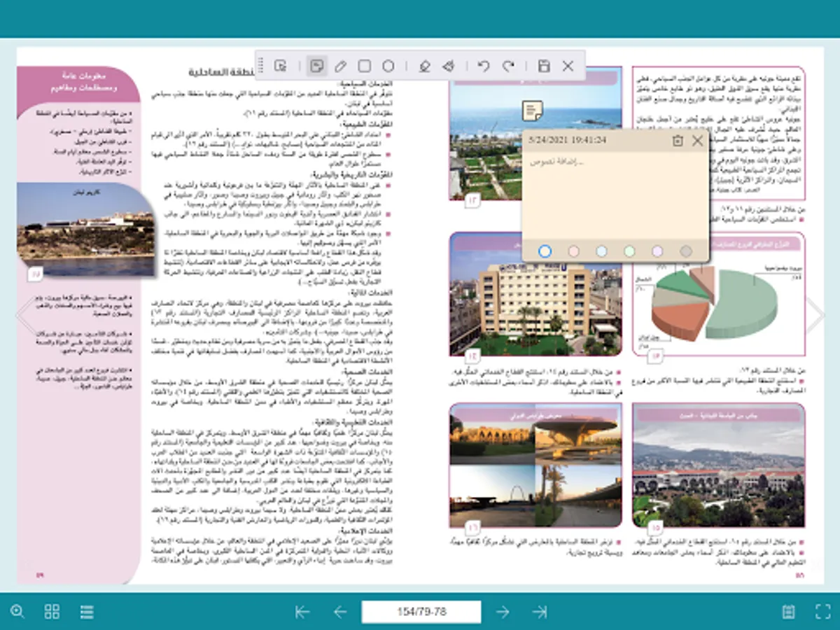Image resolution: width=840 pixels, height=630 pixels.
Task: Select the pencil drawing tool
Action: point(340,66)
